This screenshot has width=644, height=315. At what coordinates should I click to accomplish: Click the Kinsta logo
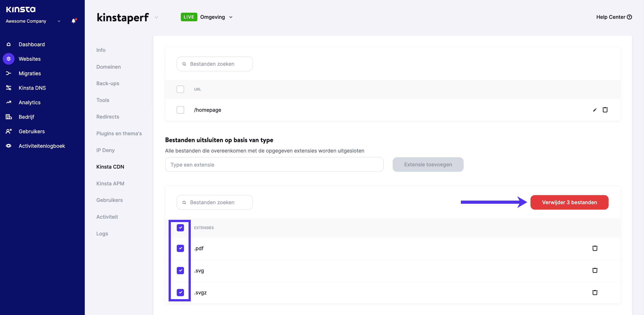pos(21,9)
